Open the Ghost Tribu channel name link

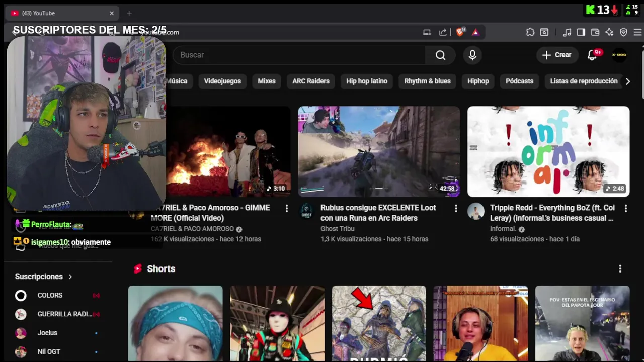pyautogui.click(x=338, y=229)
